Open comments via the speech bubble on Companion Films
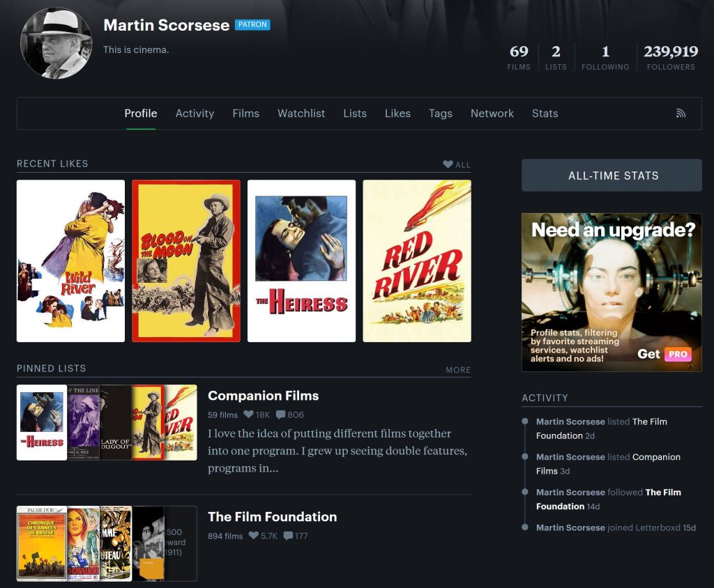 pos(282,415)
